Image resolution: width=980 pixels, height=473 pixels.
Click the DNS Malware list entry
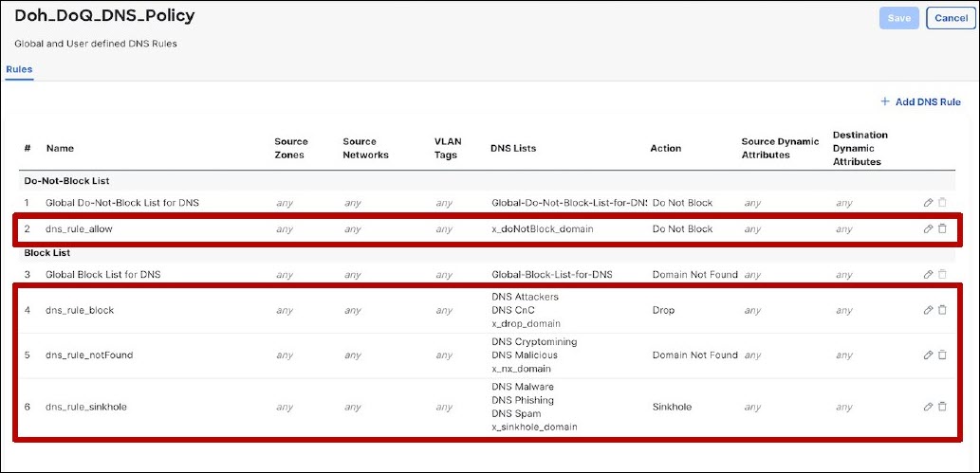click(x=523, y=387)
